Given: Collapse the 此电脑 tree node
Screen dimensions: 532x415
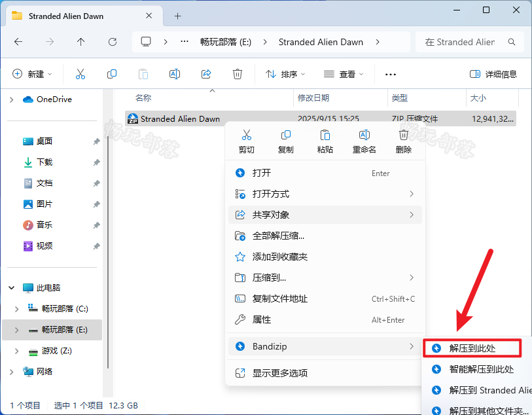Looking at the screenshot, I should 12,288.
